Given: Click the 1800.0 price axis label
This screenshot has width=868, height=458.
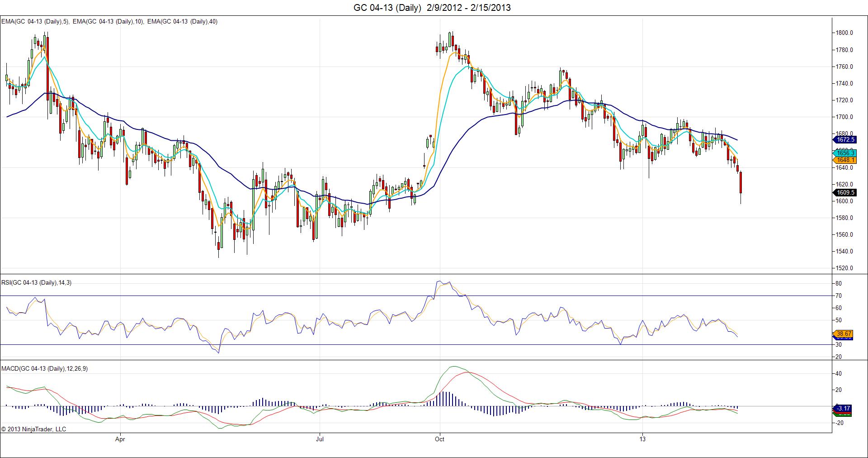Looking at the screenshot, I should 844,33.
